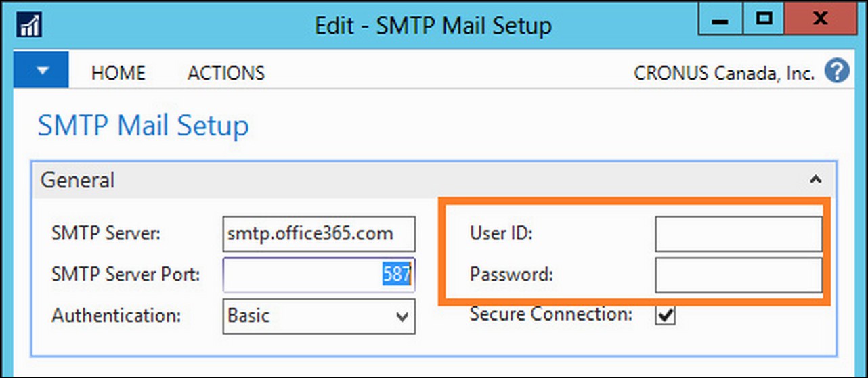Switch to the HOME ribbon tab
The image size is (868, 378).
pyautogui.click(x=118, y=72)
